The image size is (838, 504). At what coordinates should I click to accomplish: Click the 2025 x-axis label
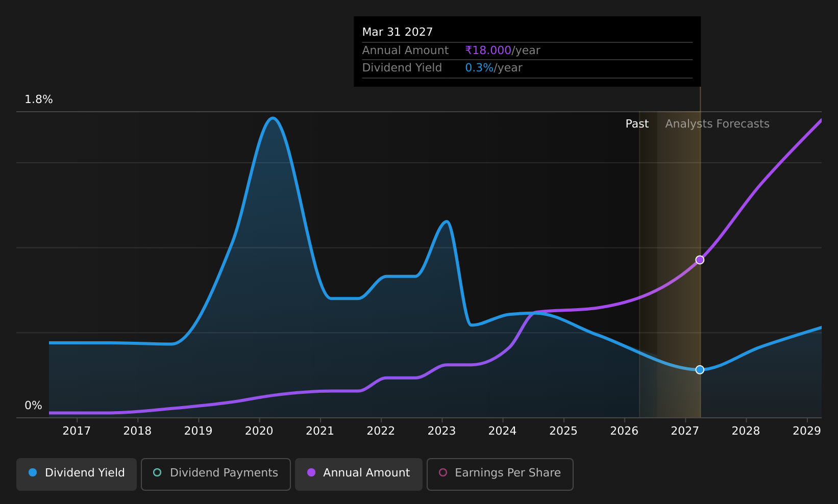(x=563, y=431)
